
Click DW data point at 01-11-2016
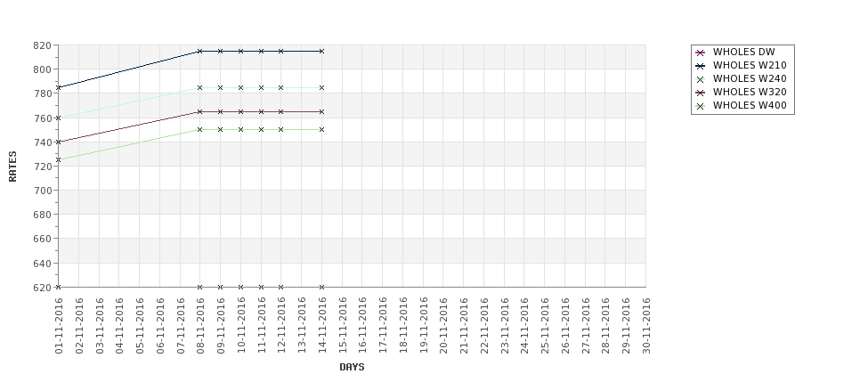pyautogui.click(x=58, y=287)
